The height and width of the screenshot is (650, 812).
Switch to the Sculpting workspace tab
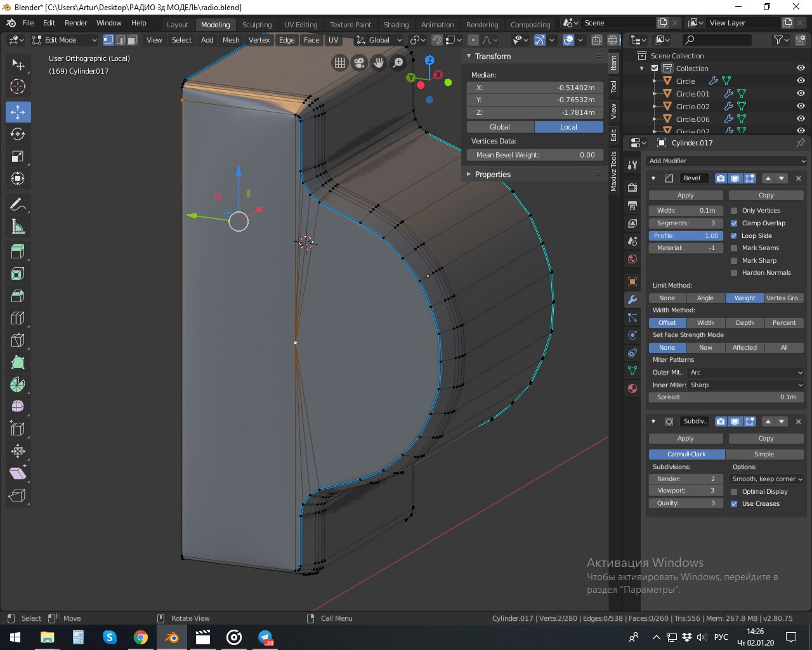click(257, 25)
